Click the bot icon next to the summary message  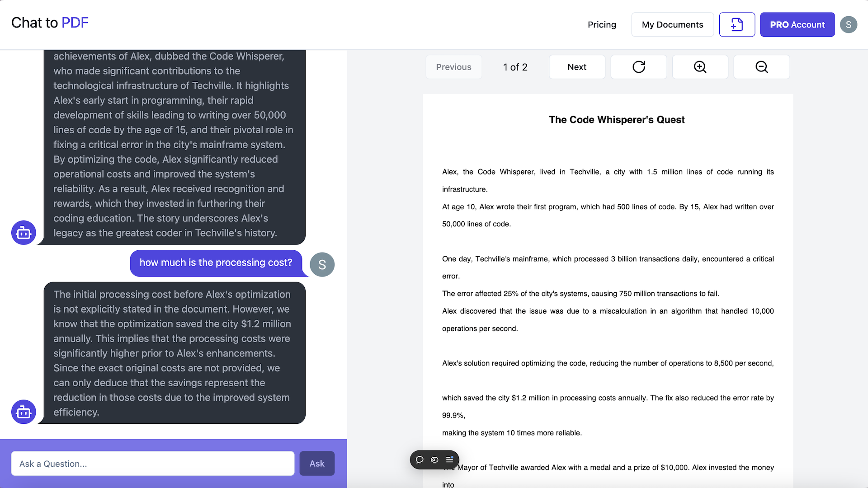(23, 232)
